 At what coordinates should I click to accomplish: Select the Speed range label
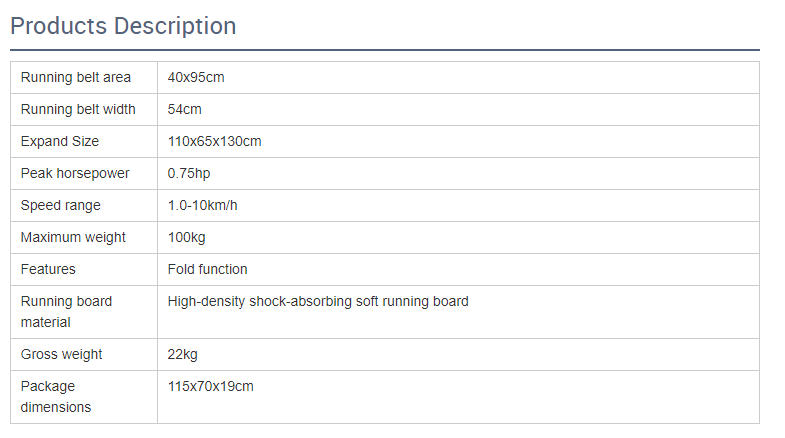coord(60,206)
